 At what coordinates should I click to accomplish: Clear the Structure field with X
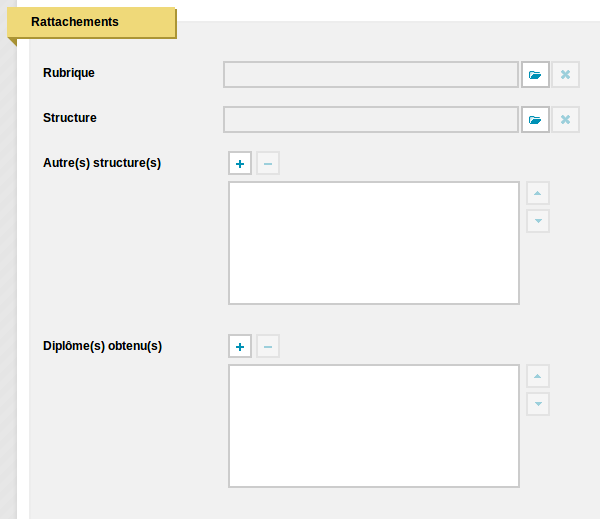point(566,120)
